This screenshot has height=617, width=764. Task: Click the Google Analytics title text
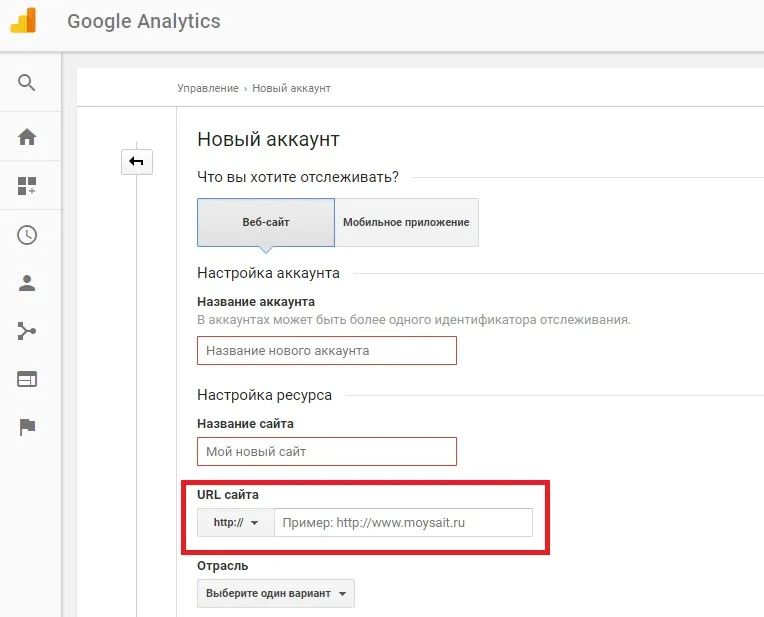144,21
